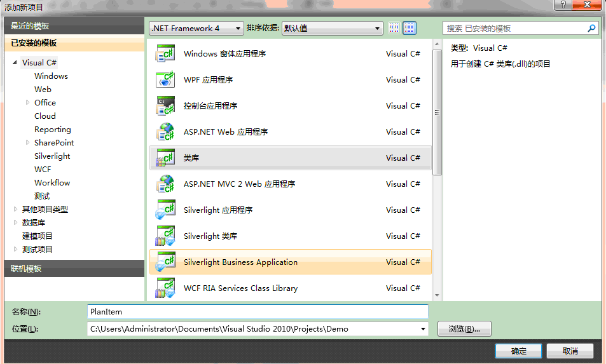The height and width of the screenshot is (364, 606).
Task: Click the 类库 template icon
Action: [x=165, y=158]
